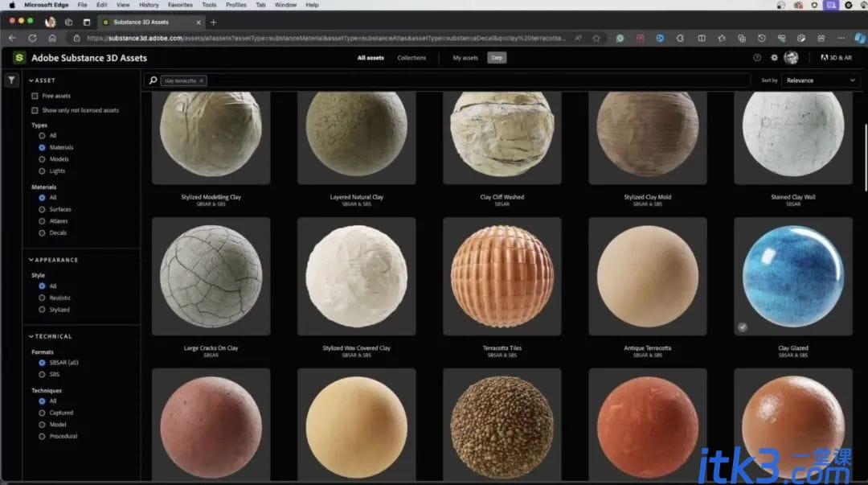
Task: Check Show only not licensed assets
Action: coord(35,110)
